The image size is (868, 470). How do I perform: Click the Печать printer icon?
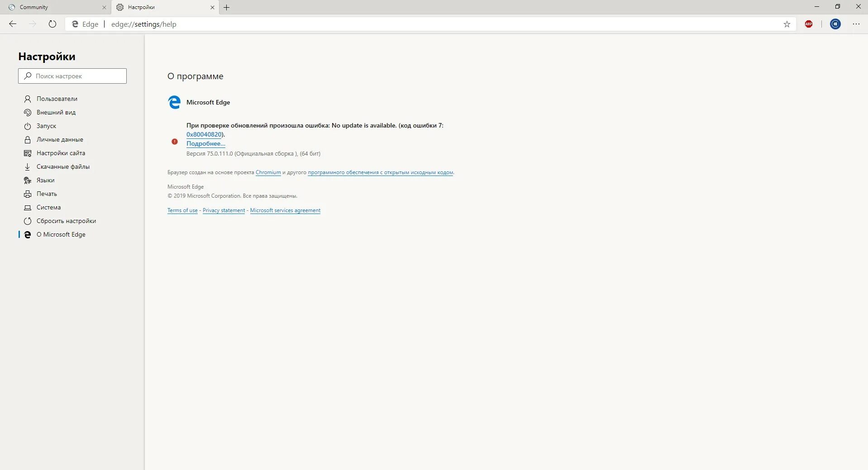(28, 194)
